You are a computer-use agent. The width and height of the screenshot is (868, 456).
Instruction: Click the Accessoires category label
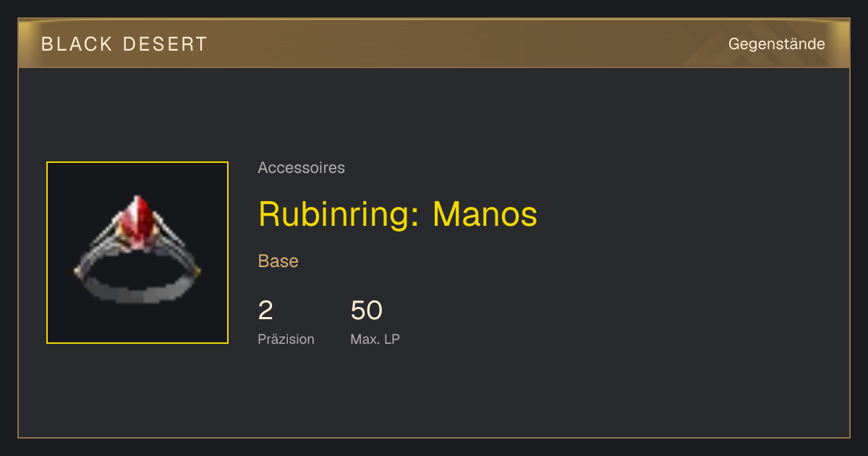tap(301, 168)
